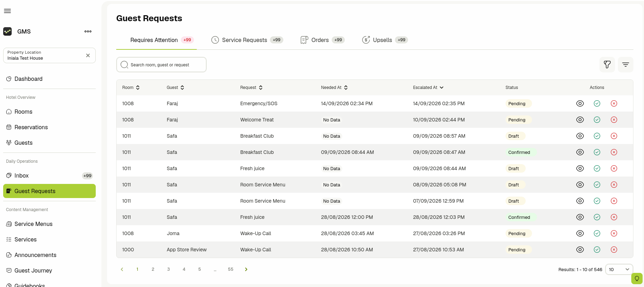Open Dashboard in sidebar
The width and height of the screenshot is (644, 287).
49,79
